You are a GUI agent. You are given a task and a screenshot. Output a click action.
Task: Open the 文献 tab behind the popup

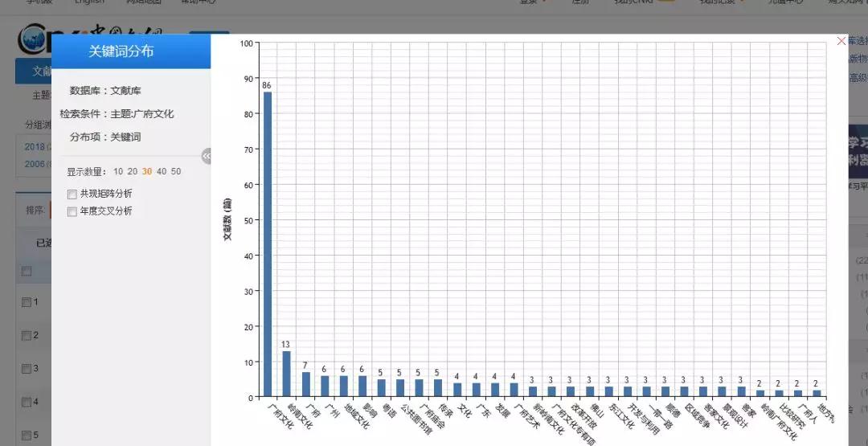[x=42, y=72]
